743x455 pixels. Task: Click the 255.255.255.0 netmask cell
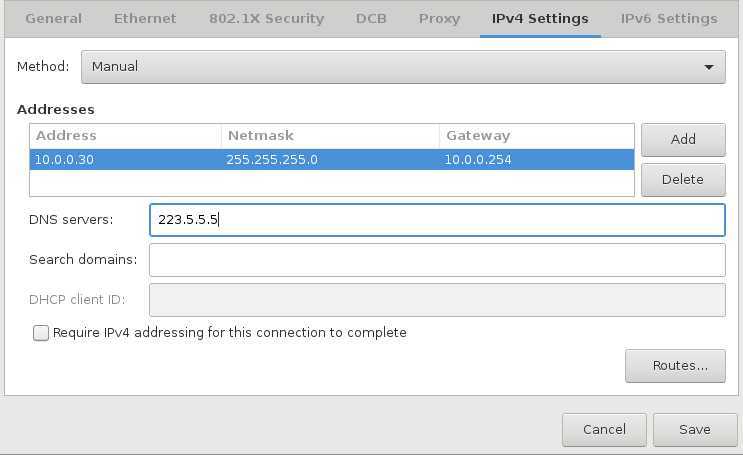[x=330, y=160]
